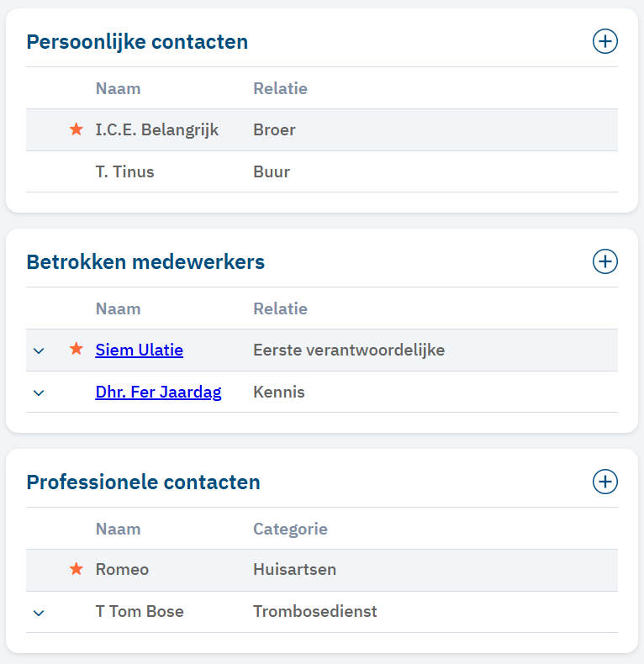
Task: Open the Siem Ulatie link
Action: click(140, 350)
